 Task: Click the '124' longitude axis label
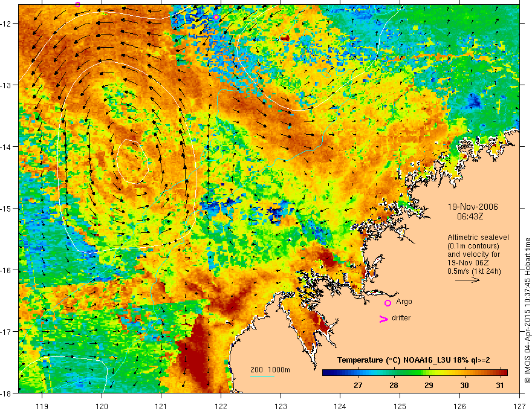pyautogui.click(x=340, y=406)
